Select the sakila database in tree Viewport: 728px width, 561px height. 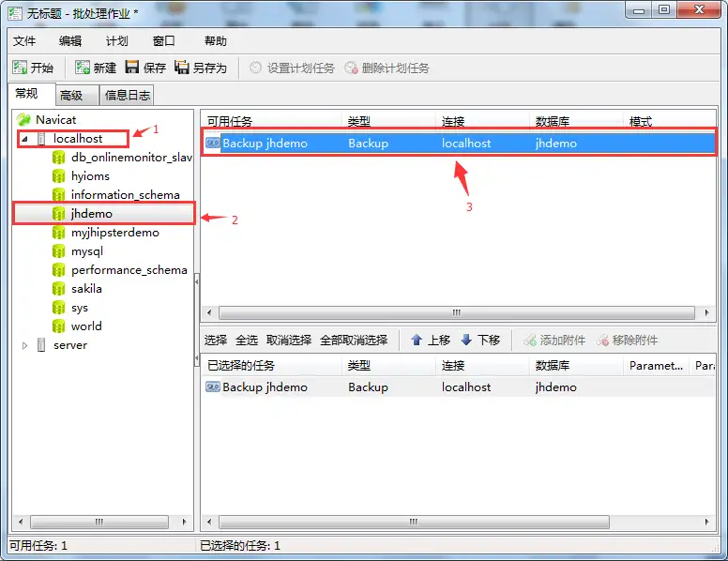pos(86,289)
